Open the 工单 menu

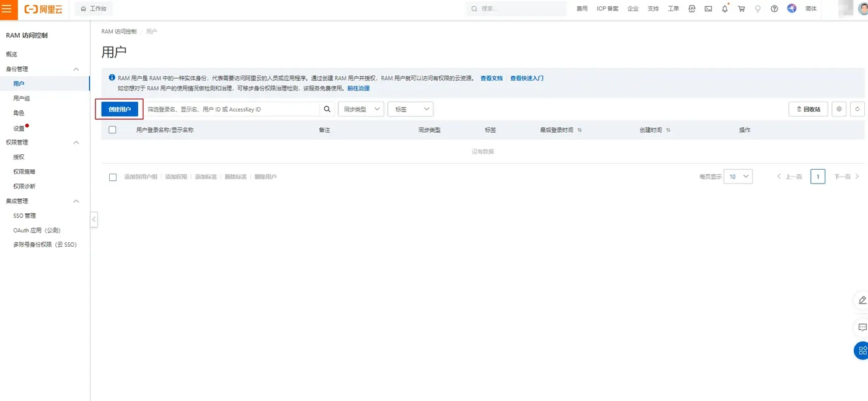(x=673, y=9)
